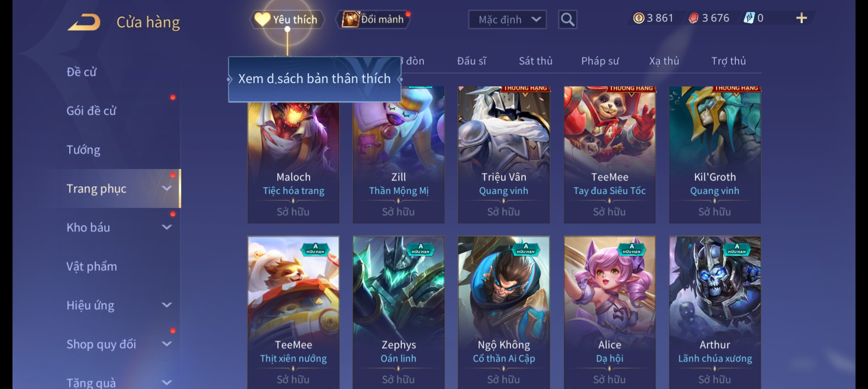This screenshot has width=868, height=389.
Task: Select the Alice Dạ hội skin card
Action: (x=610, y=312)
